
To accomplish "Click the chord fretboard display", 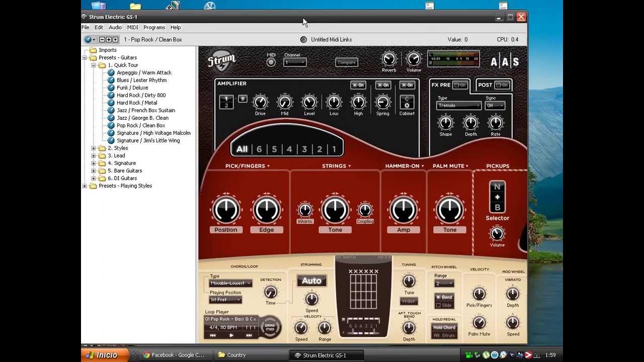I will [x=363, y=289].
